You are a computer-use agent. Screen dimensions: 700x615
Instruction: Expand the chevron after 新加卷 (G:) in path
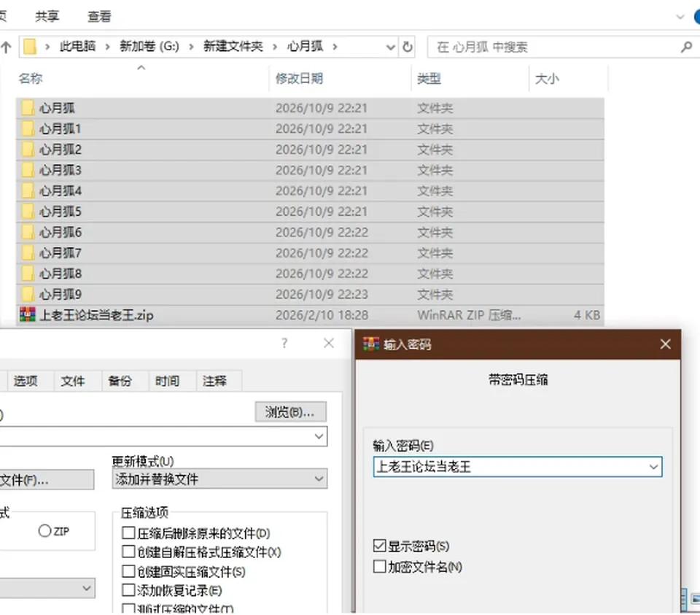click(x=191, y=47)
